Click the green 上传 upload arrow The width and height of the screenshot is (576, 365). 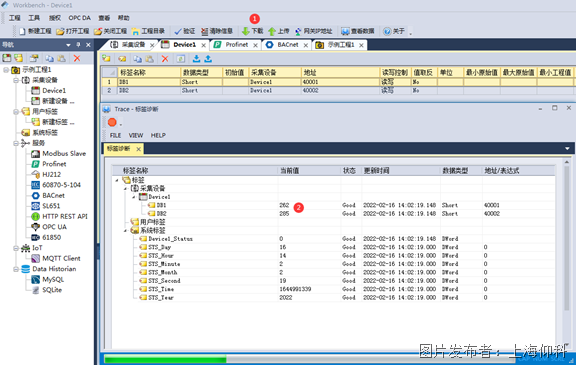[272, 31]
